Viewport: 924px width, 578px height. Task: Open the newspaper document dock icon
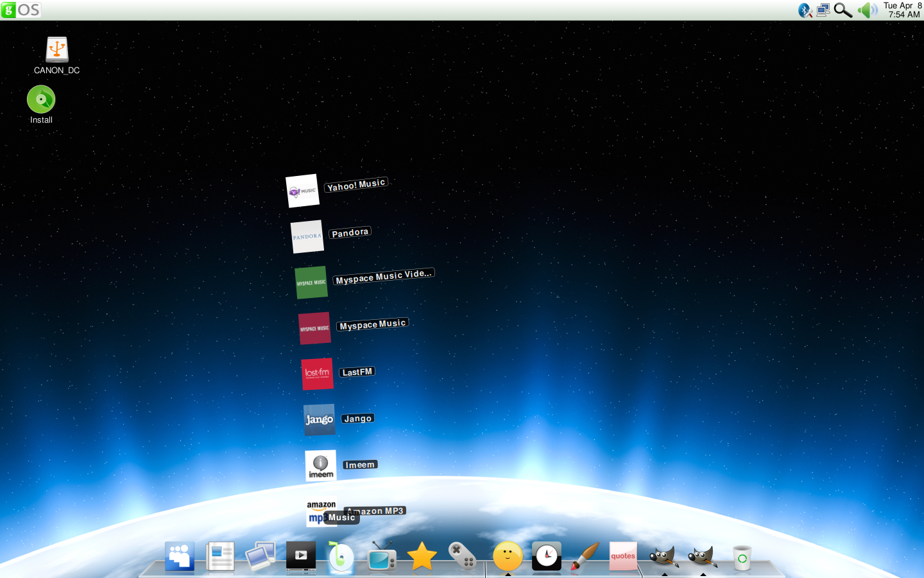(220, 556)
